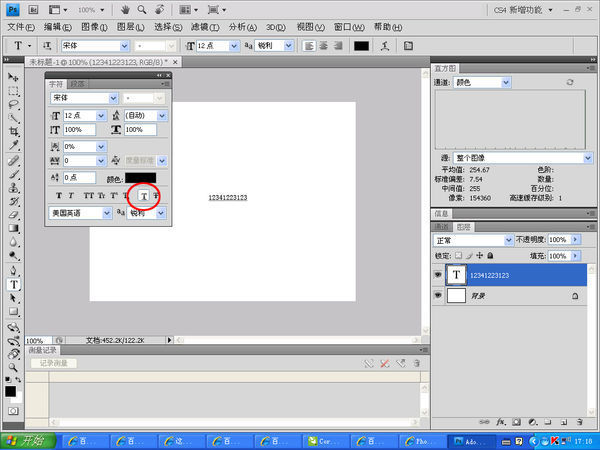The height and width of the screenshot is (450, 600).
Task: Click the black text color swatch in Character panel
Action: point(139,177)
